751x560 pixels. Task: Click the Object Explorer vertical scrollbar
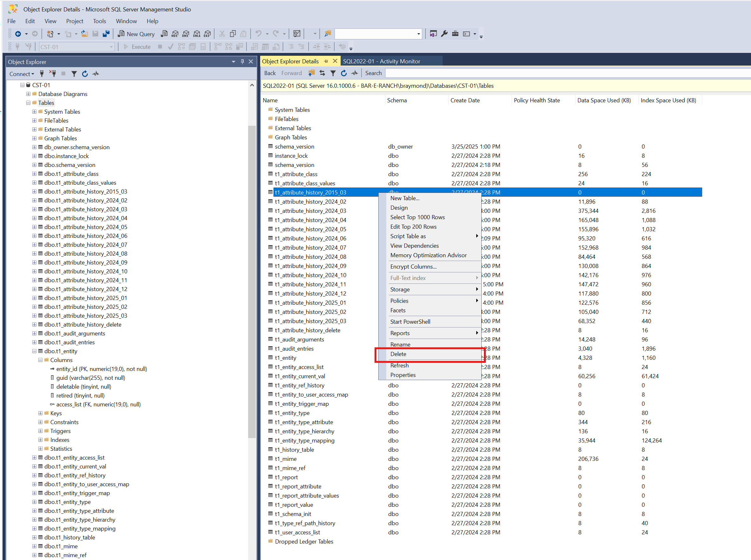tap(252, 281)
